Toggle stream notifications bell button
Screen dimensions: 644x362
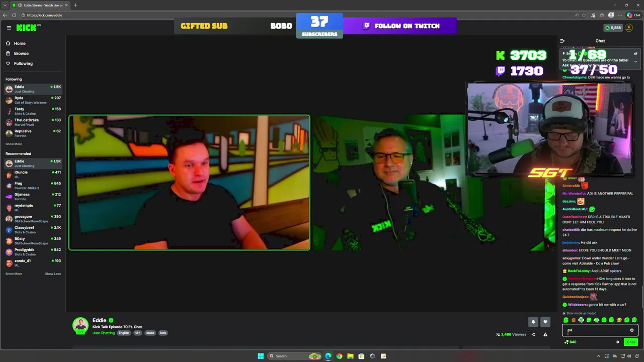pos(533,322)
